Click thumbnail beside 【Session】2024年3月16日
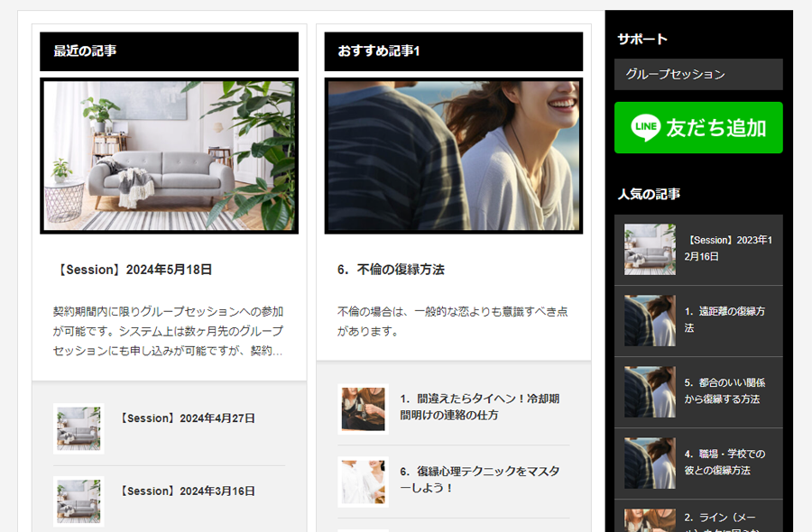Viewport: 812px width, 532px height. coord(78,501)
